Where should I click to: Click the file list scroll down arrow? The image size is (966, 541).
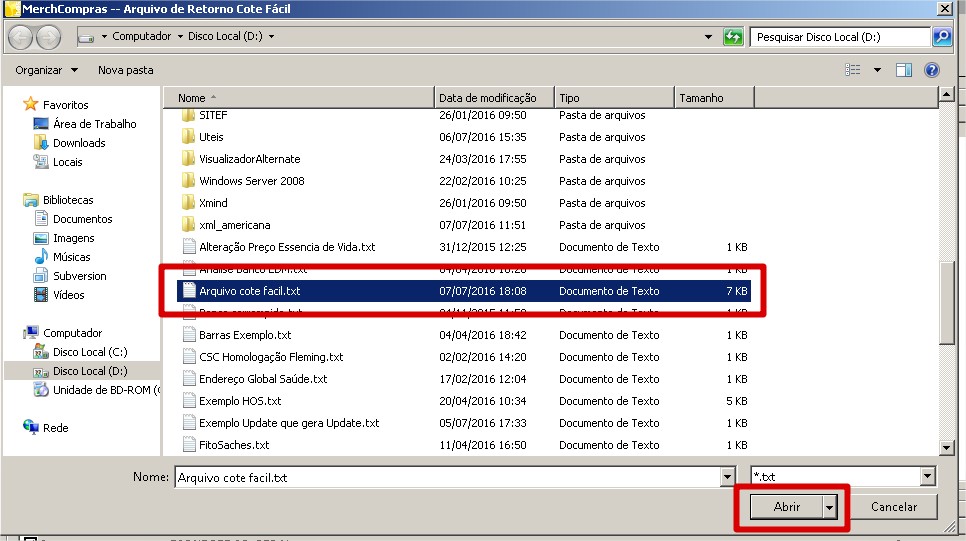pos(945,447)
